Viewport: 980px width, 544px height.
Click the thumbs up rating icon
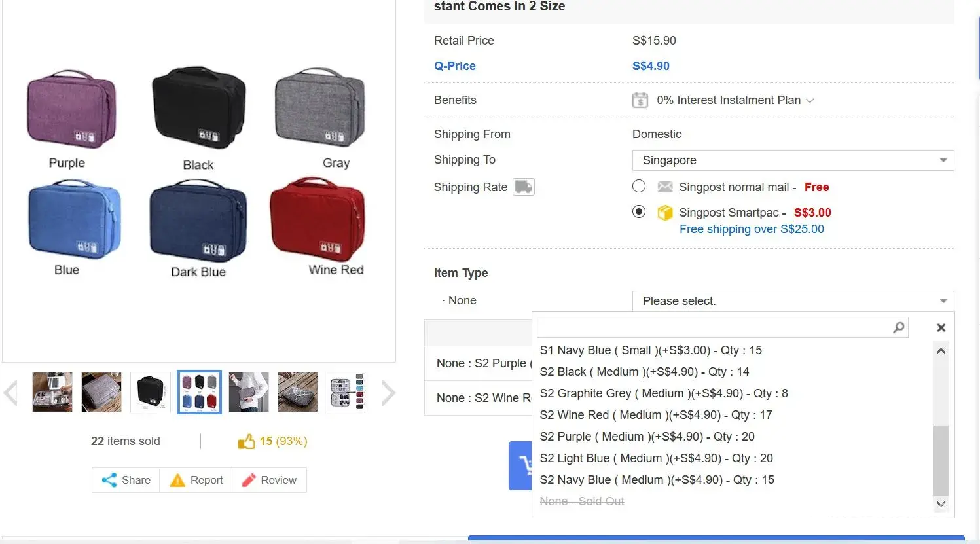pos(246,442)
